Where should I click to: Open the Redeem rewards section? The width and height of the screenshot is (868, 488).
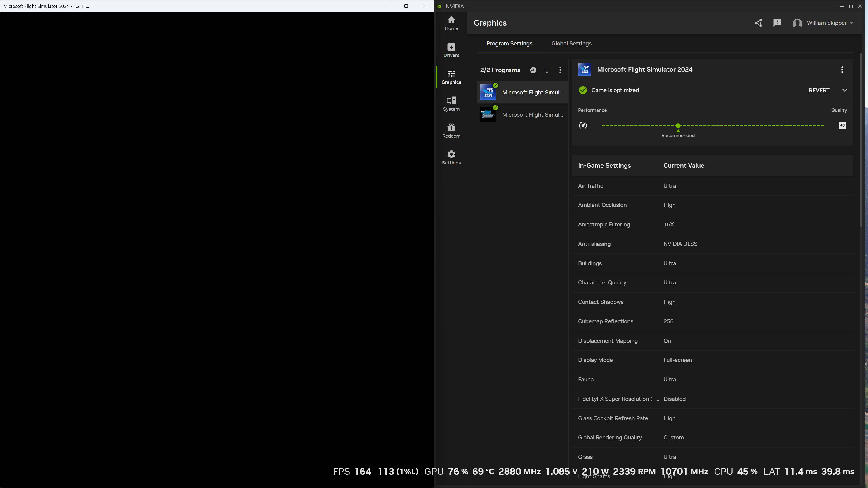click(451, 131)
